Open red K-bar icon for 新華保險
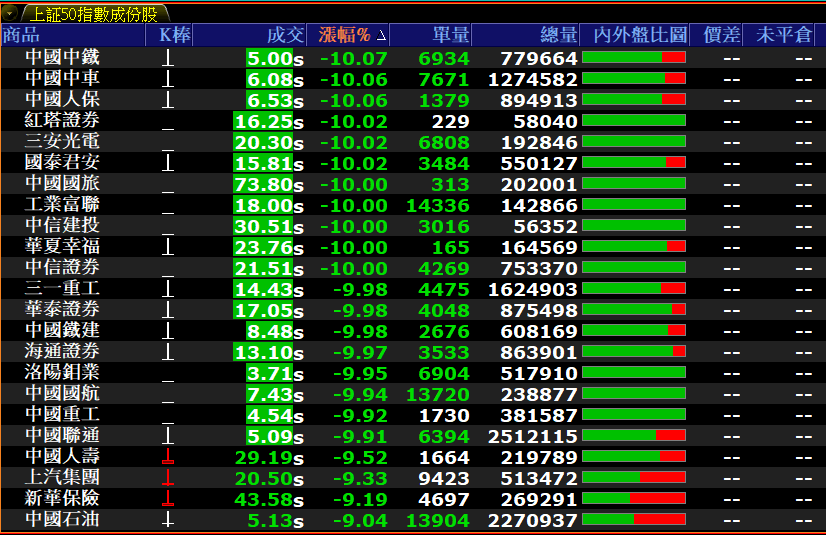The width and height of the screenshot is (826, 535). click(x=168, y=499)
